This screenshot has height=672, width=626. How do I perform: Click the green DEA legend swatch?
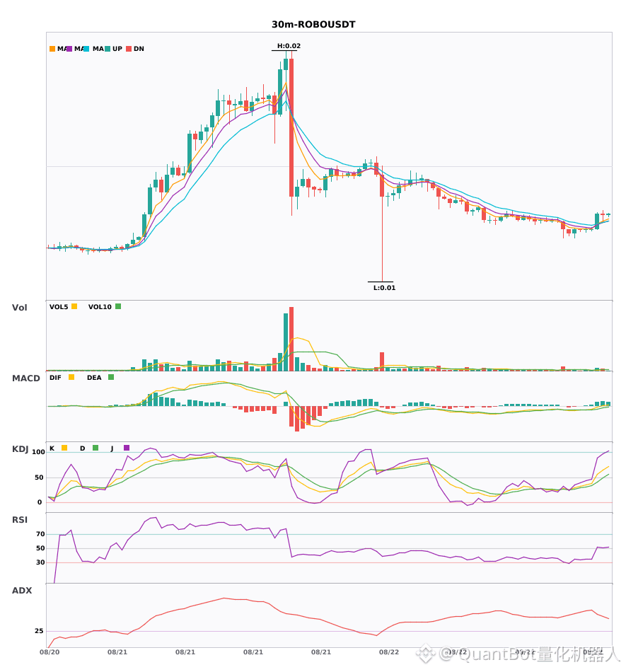pyautogui.click(x=111, y=377)
